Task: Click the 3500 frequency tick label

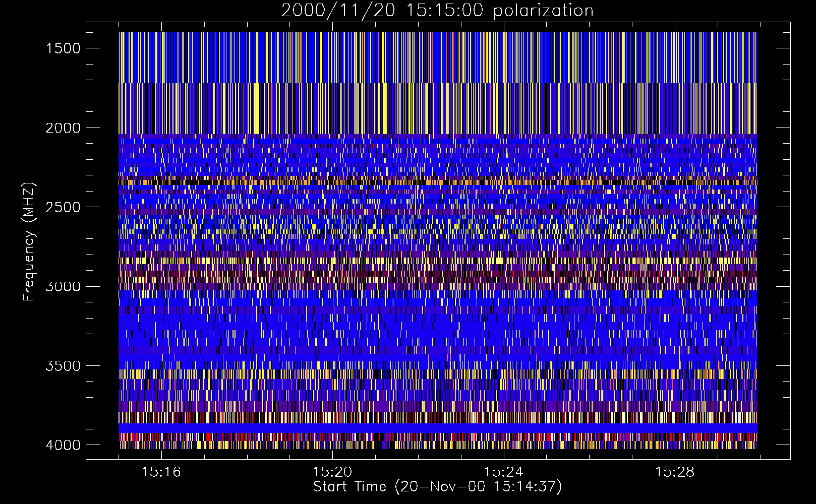Action: click(63, 366)
